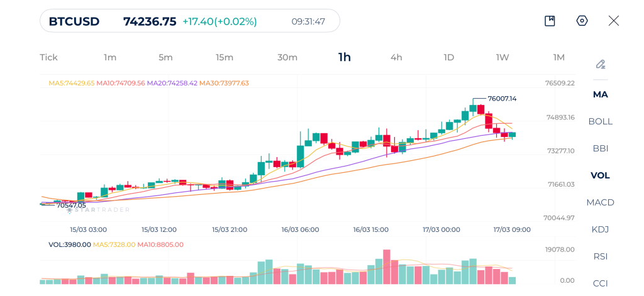Viewport: 644px width, 296px height.
Task: Show the KDJ indicator
Action: coord(601,229)
